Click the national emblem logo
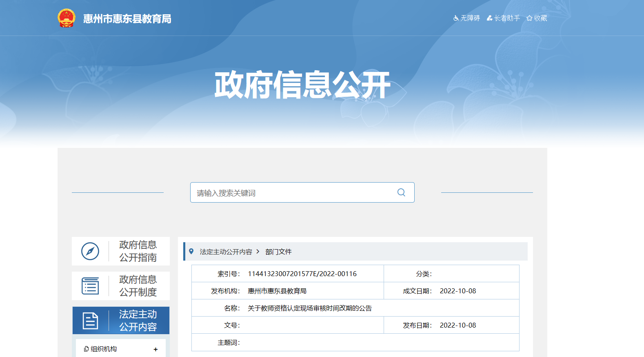The width and height of the screenshot is (644, 357). (x=67, y=18)
